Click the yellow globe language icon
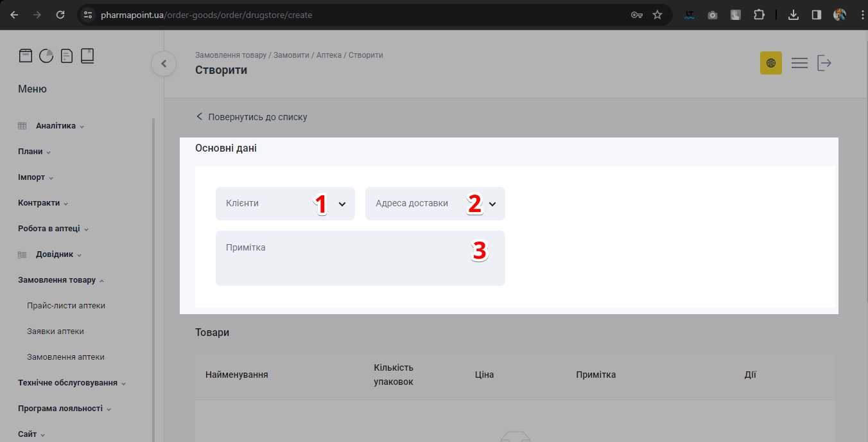The image size is (868, 442). tap(770, 63)
